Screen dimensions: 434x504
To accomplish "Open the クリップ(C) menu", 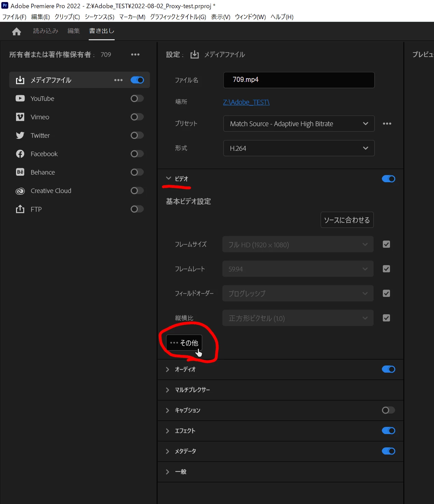I will pyautogui.click(x=67, y=17).
